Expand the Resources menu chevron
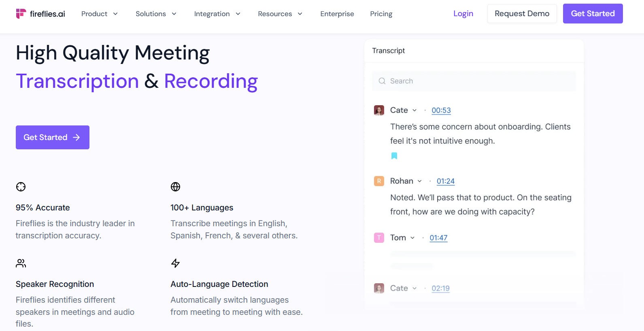The height and width of the screenshot is (331, 644). (300, 14)
